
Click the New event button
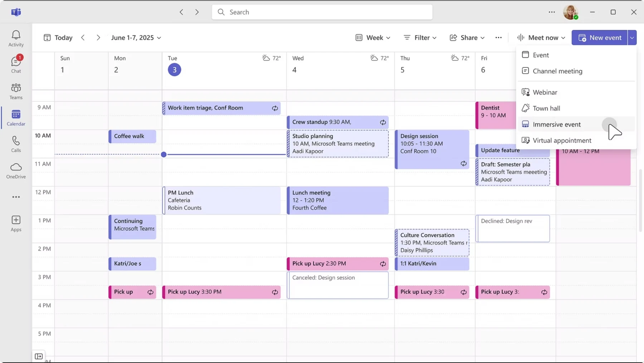tap(600, 38)
